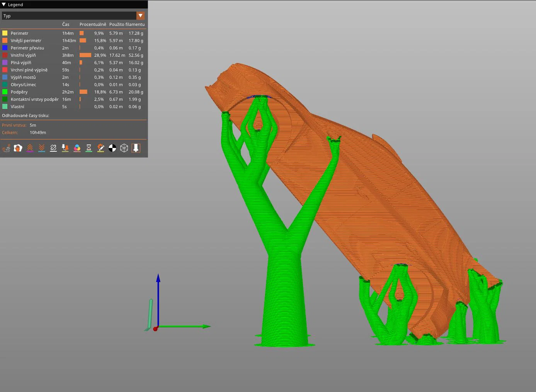Toggle the Obrys/Límec row label
This screenshot has height=392, width=536.
pos(23,85)
